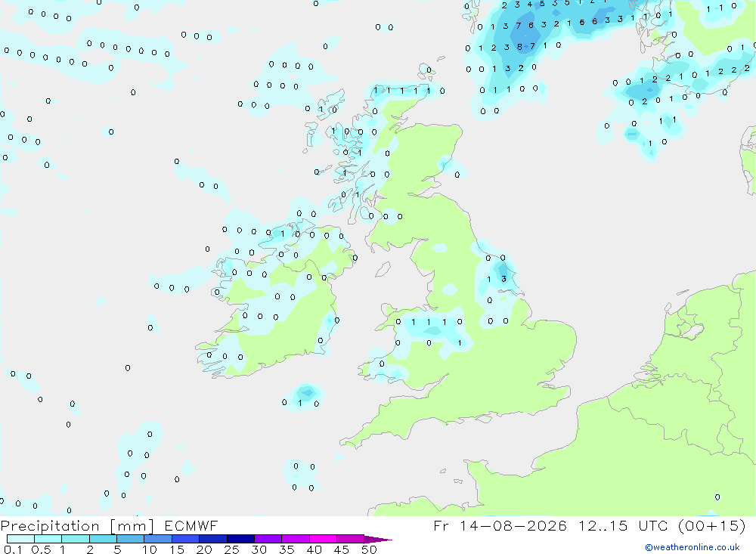Select the 5–10 mm legend swatch
Viewport: 756px width, 554px height.
131,539
